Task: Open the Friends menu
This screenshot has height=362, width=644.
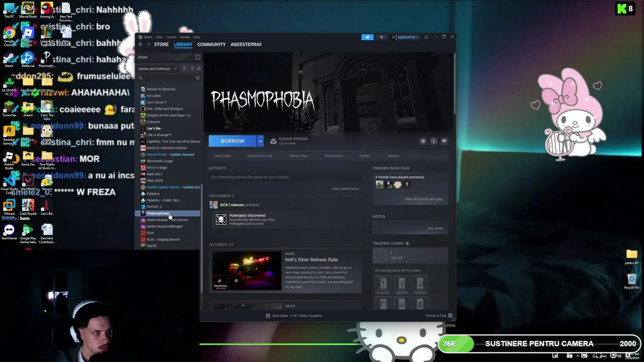Action: click(171, 37)
